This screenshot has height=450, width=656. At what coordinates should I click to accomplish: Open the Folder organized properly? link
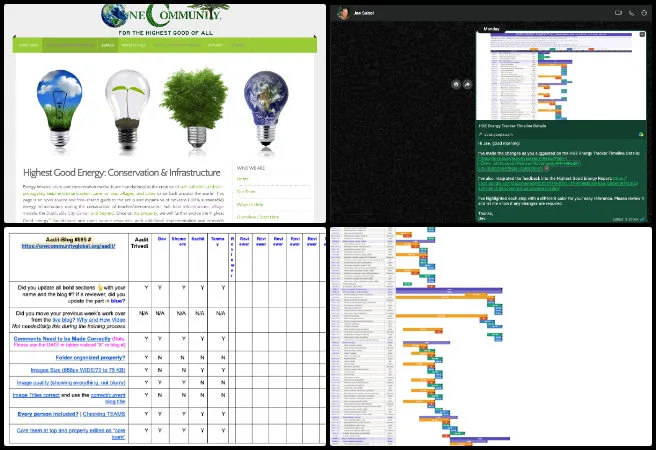click(x=90, y=358)
